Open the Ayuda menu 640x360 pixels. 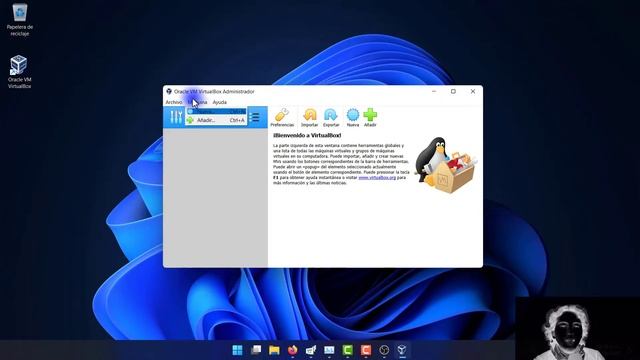pyautogui.click(x=220, y=102)
